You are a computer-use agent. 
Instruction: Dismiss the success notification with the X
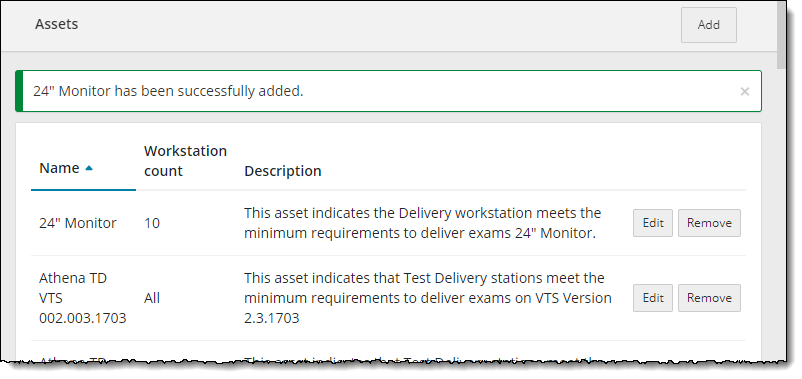pos(745,92)
